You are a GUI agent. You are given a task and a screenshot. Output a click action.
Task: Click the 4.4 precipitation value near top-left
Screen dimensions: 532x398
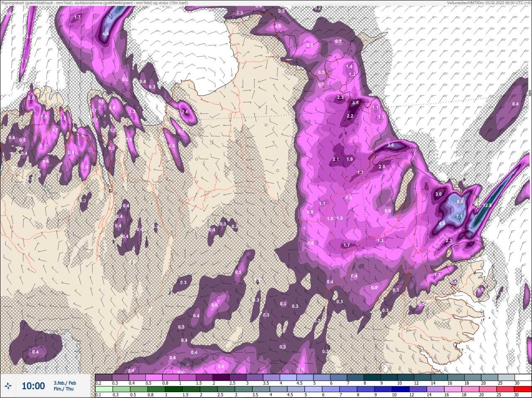pyautogui.click(x=105, y=34)
